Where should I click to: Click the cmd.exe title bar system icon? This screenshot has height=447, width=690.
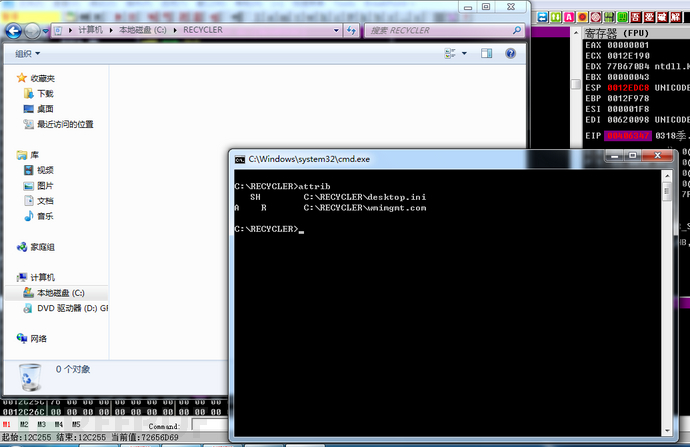point(240,158)
